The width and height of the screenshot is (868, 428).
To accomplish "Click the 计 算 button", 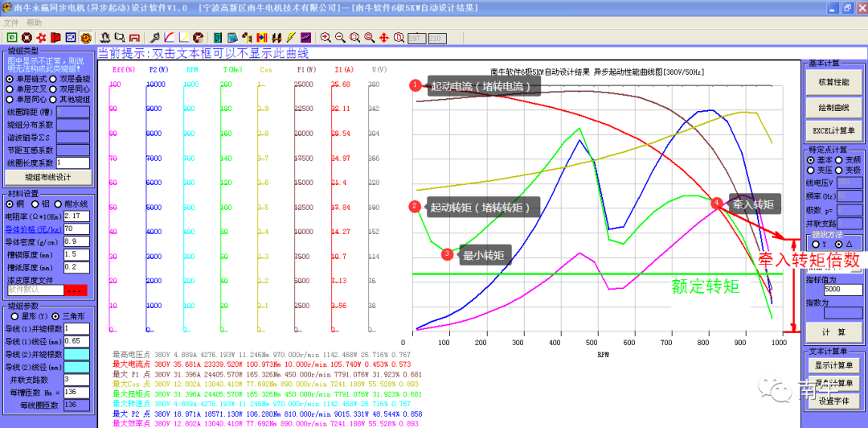I will 833,332.
